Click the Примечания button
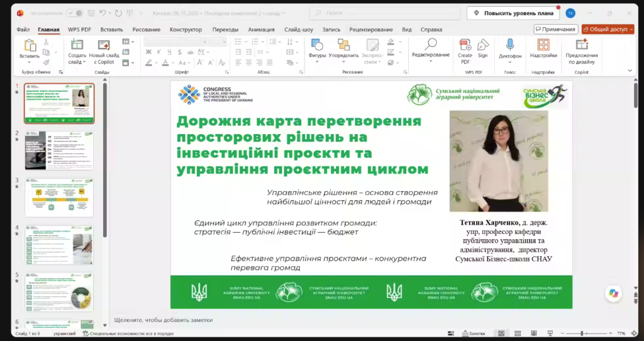644x341 pixels. coord(556,29)
